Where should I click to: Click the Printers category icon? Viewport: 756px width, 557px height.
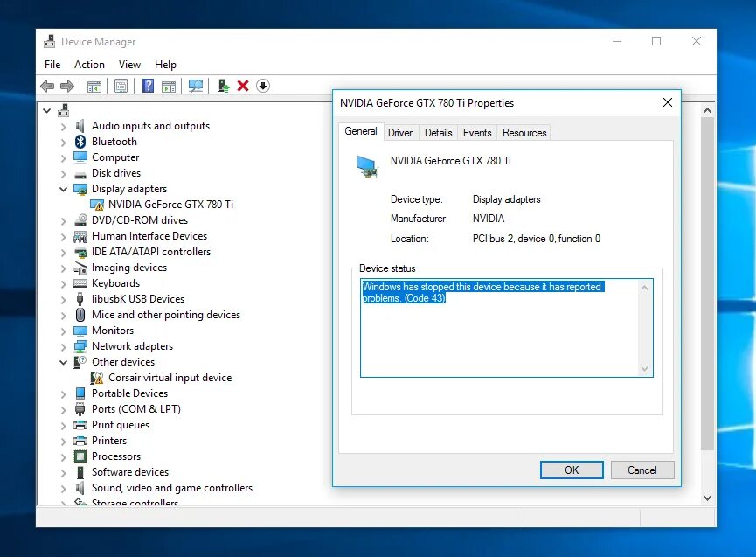80,441
